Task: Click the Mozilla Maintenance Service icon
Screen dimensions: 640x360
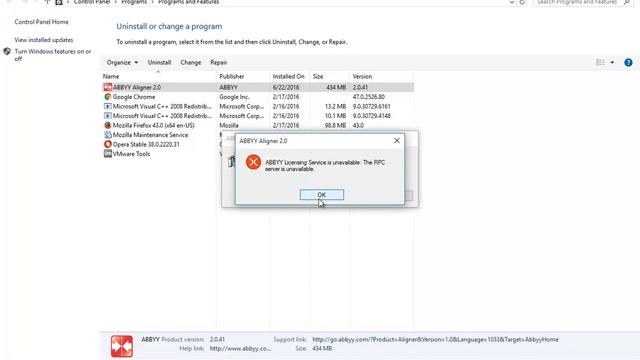Action: point(107,135)
